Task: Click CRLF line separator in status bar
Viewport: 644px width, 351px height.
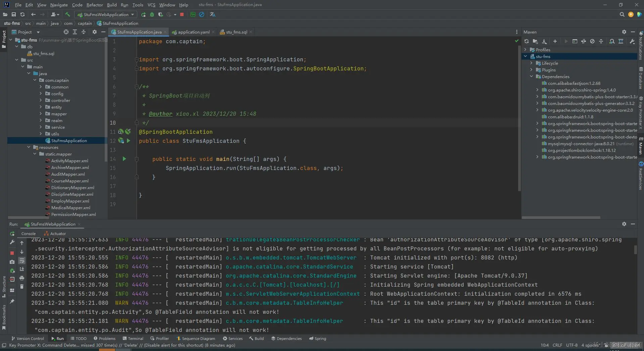Action: tap(557, 345)
